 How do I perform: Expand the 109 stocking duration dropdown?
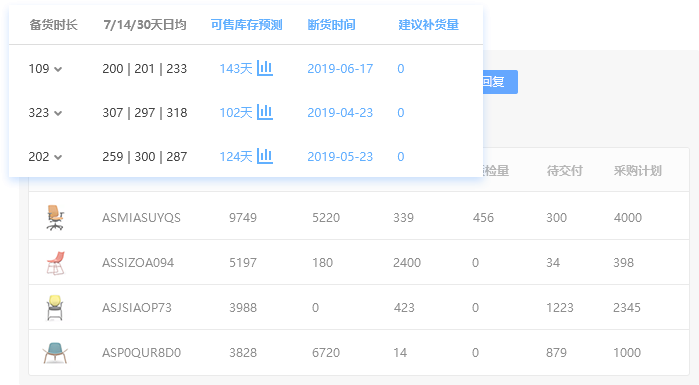45,69
